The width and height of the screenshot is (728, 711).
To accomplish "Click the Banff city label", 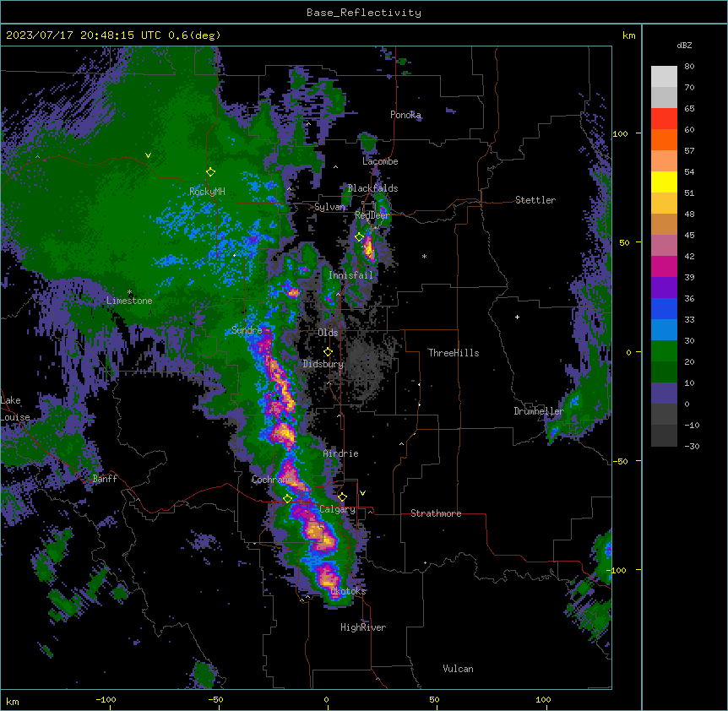I will [105, 479].
